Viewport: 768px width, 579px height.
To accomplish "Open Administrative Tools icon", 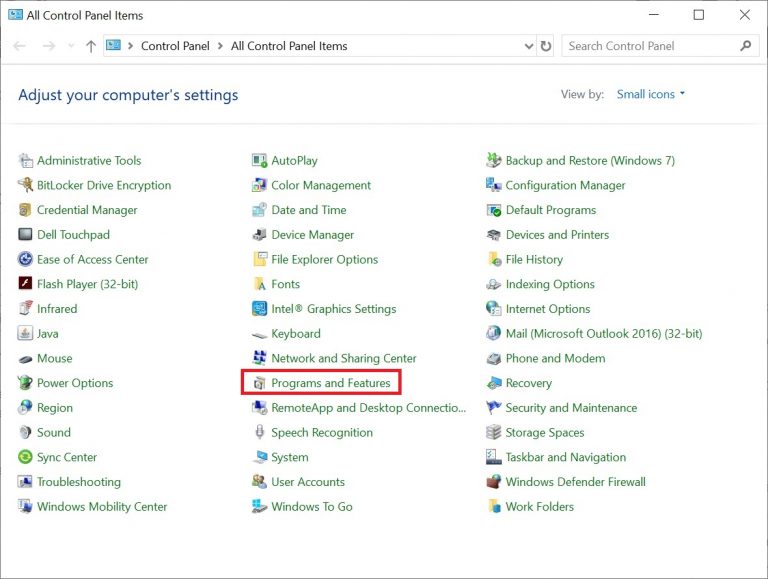I will [25, 160].
